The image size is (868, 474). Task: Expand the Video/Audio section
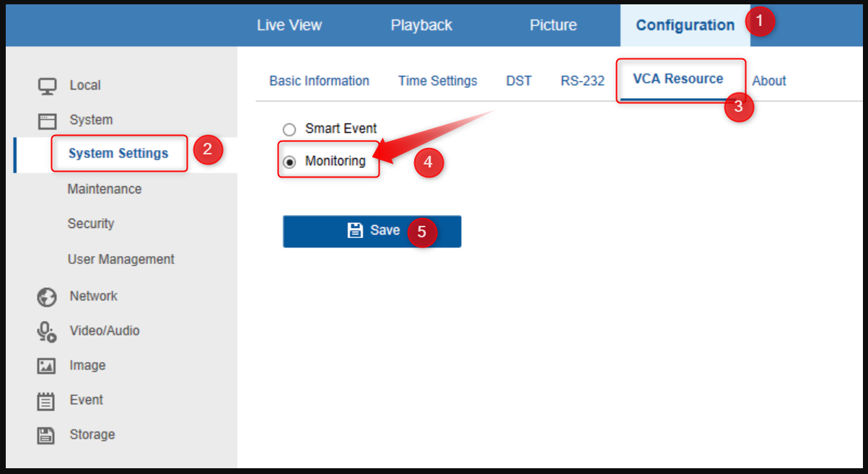pos(105,330)
